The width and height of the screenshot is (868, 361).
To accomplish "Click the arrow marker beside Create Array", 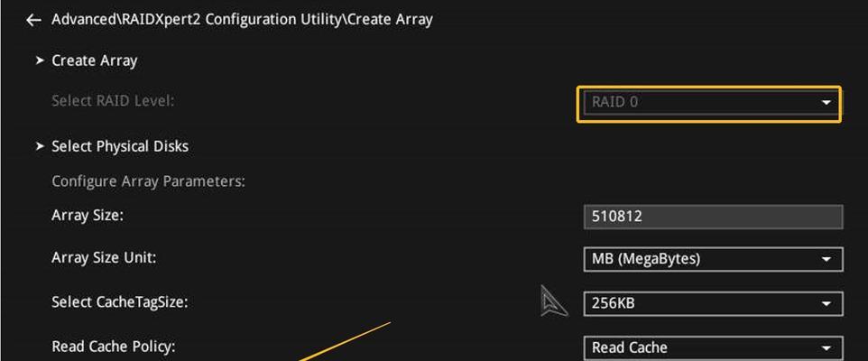I will click(40, 60).
